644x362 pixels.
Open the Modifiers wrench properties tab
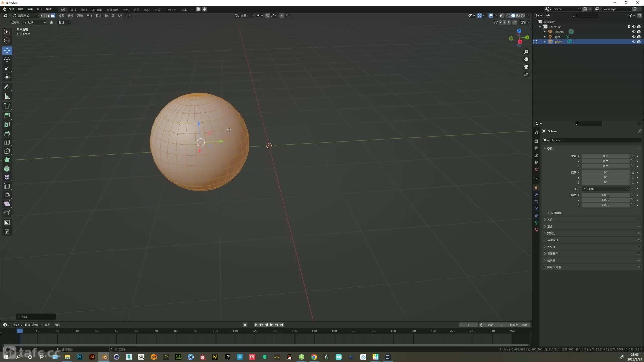tap(536, 195)
